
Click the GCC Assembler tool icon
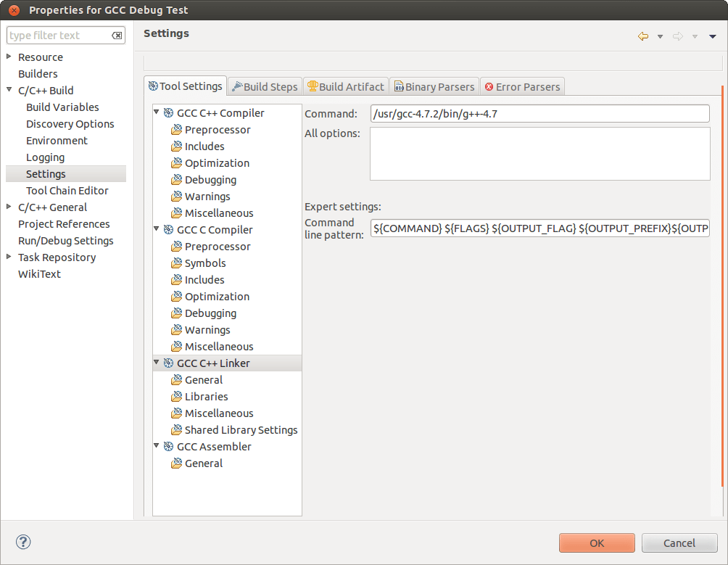point(168,447)
